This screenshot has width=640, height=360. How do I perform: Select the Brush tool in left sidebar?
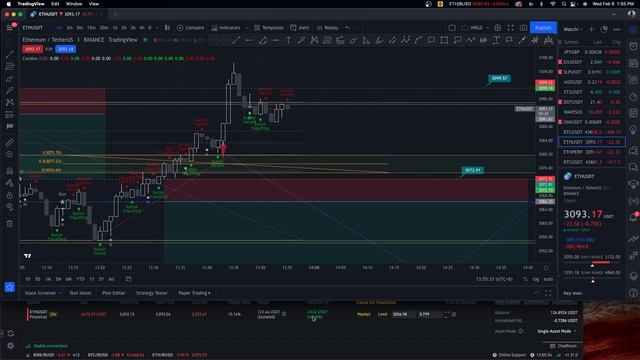tap(10, 78)
